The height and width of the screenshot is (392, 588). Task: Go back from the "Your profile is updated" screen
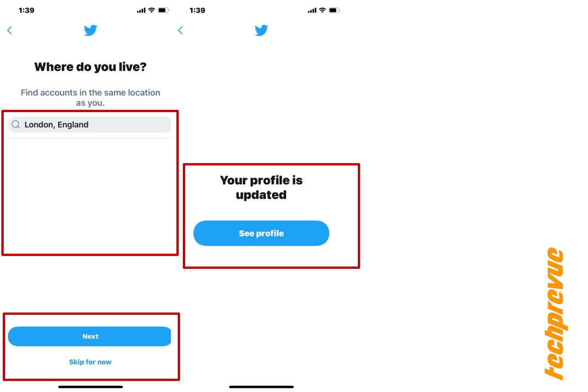[x=180, y=30]
